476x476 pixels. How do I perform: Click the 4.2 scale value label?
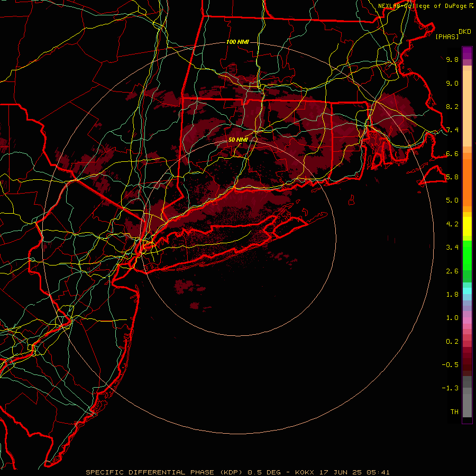[x=452, y=224]
